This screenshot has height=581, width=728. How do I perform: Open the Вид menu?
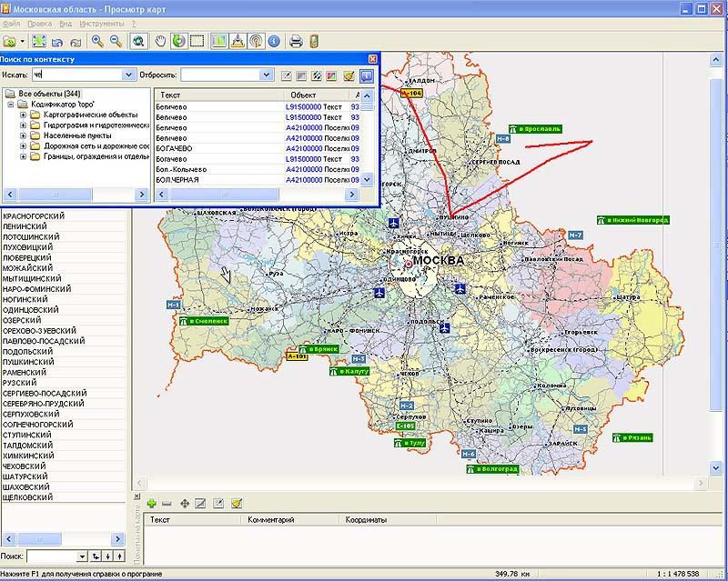coord(65,22)
